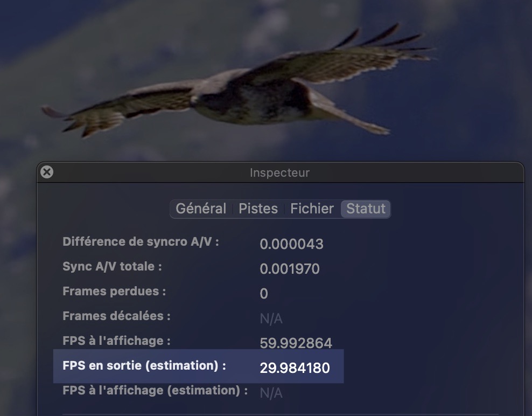Select the Frames perdues row label

tap(114, 292)
